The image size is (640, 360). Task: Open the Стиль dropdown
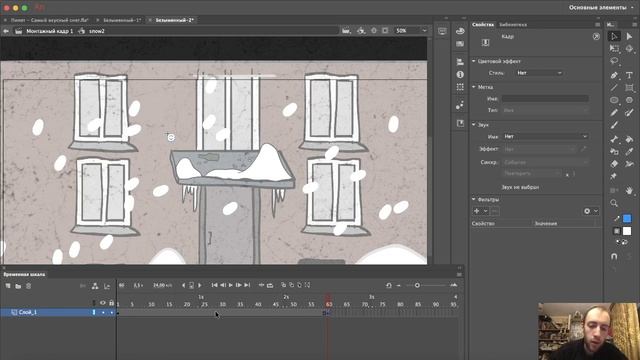click(x=540, y=73)
